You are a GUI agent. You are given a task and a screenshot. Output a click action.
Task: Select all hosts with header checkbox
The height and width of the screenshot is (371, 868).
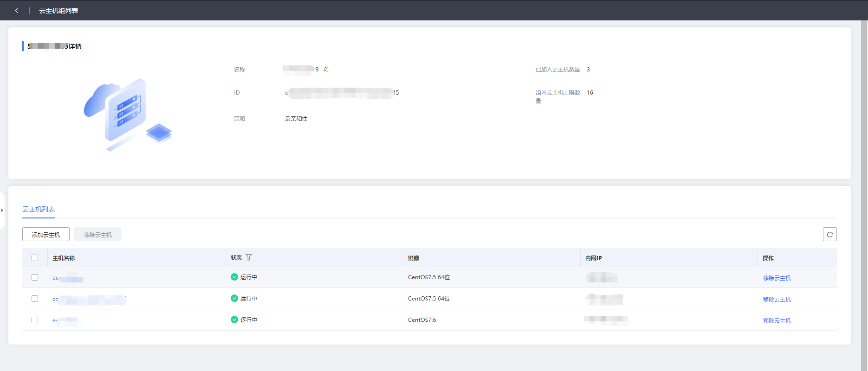coord(35,258)
